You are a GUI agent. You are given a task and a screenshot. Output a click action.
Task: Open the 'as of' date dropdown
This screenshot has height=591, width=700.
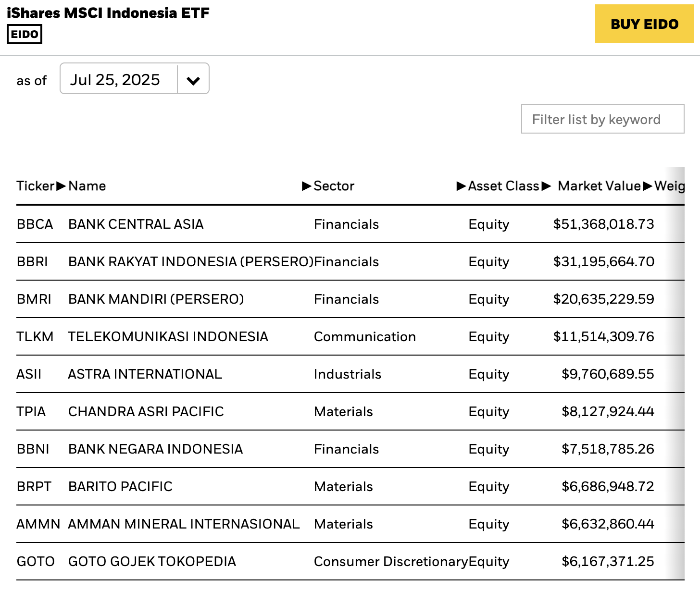pyautogui.click(x=134, y=79)
